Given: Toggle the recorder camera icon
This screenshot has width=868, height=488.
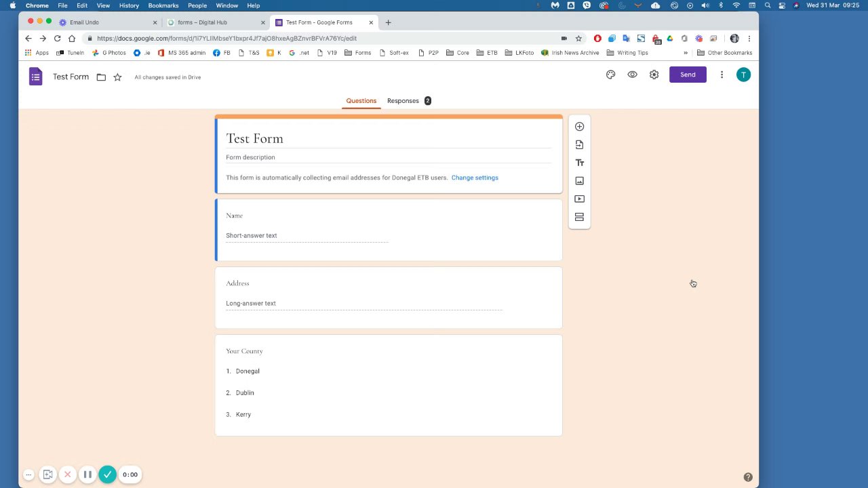Looking at the screenshot, I should click(47, 474).
